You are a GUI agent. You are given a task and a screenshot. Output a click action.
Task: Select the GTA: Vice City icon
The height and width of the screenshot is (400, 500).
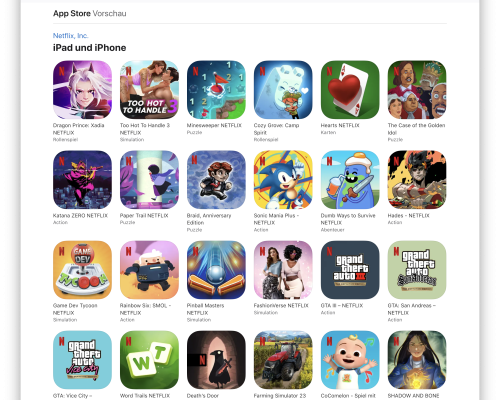point(82,360)
